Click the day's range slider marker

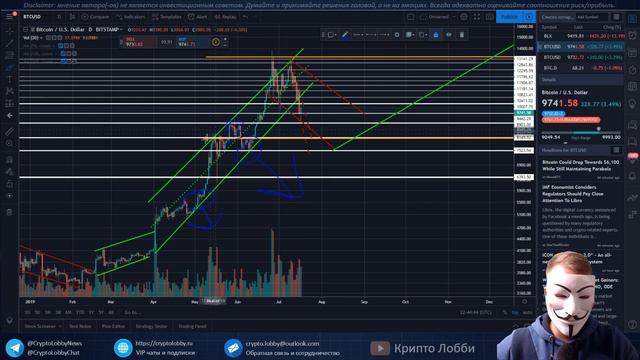tap(598, 129)
